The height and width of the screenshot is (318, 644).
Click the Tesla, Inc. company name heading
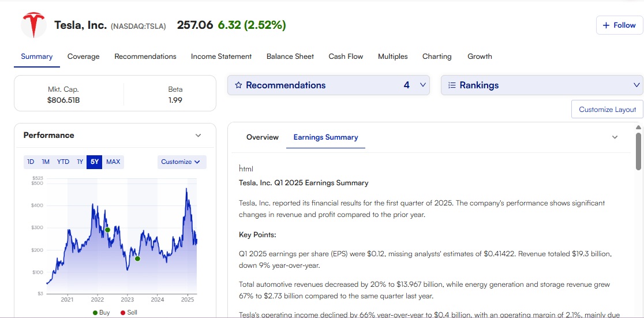(81, 25)
